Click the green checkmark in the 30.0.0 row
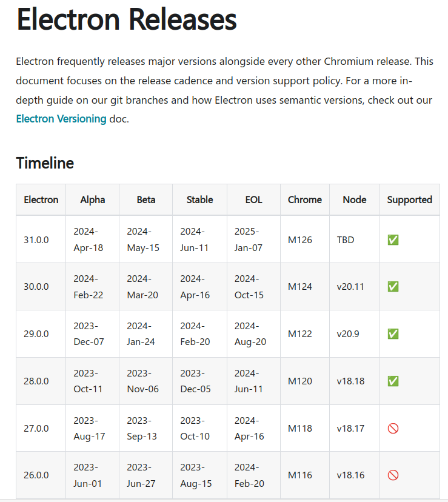Viewport: 448px width, 502px height. [x=393, y=287]
